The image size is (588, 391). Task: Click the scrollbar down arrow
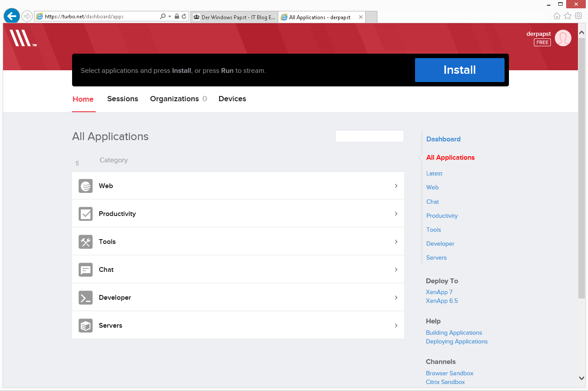tap(582, 378)
